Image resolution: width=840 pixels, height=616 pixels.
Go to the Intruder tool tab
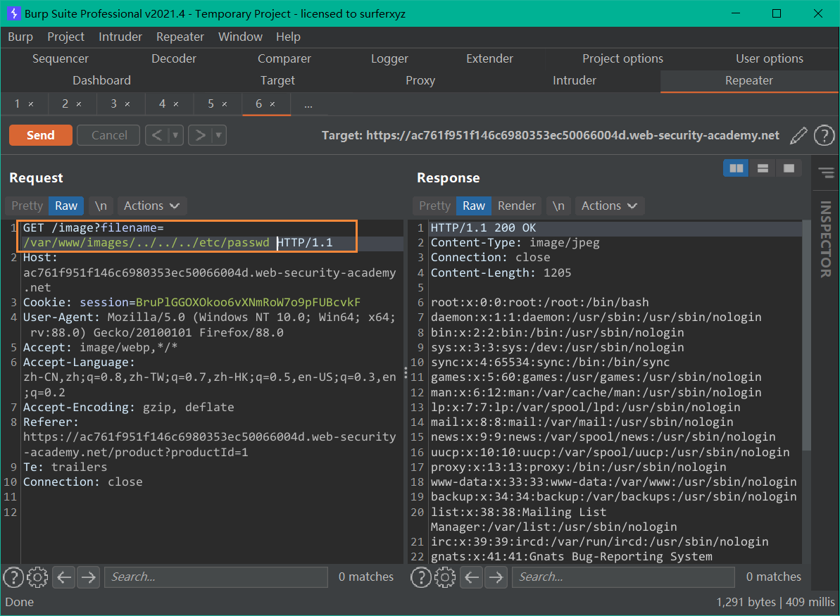click(575, 80)
